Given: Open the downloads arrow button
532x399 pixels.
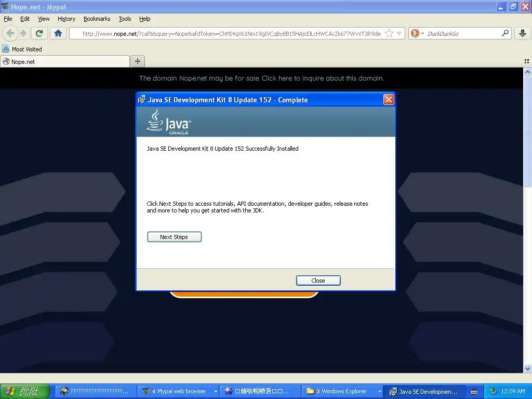Looking at the screenshot, I should click(523, 33).
